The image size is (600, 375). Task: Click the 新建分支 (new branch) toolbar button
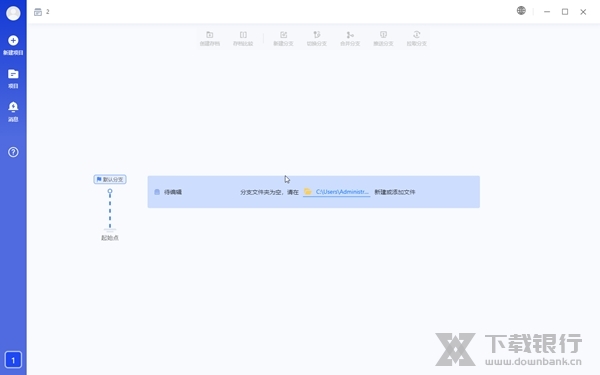[283, 39]
